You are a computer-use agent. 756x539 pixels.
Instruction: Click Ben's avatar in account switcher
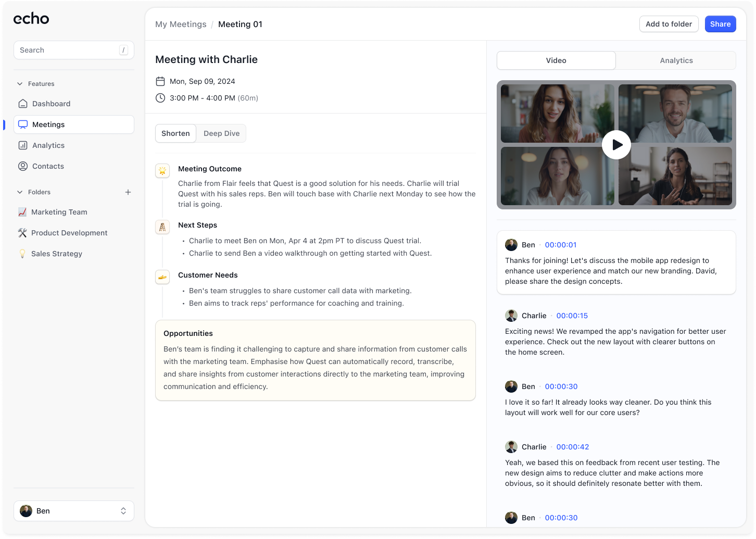pos(26,511)
